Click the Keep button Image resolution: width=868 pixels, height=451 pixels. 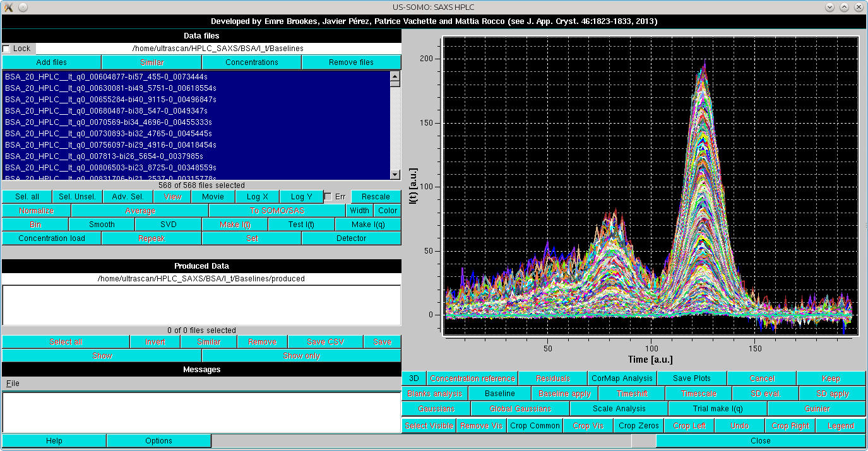(831, 378)
